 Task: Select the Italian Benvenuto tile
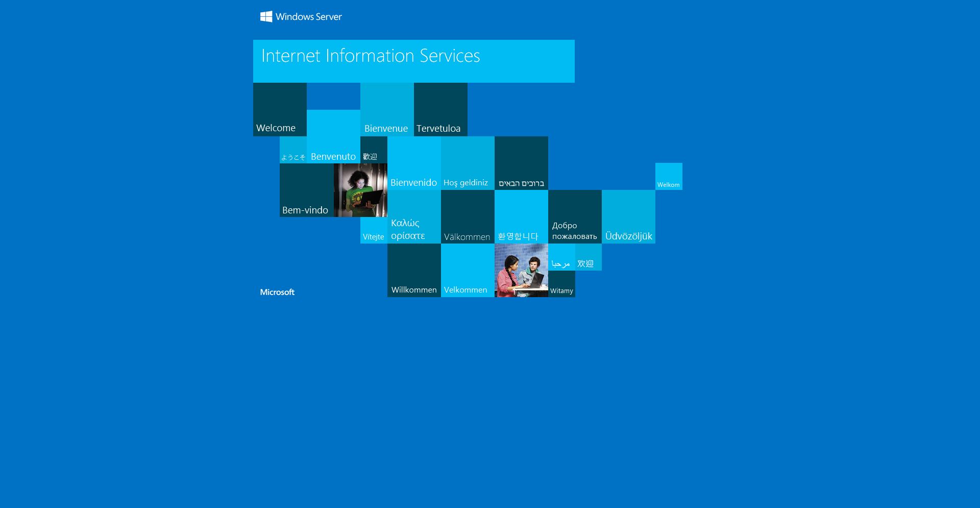333,137
